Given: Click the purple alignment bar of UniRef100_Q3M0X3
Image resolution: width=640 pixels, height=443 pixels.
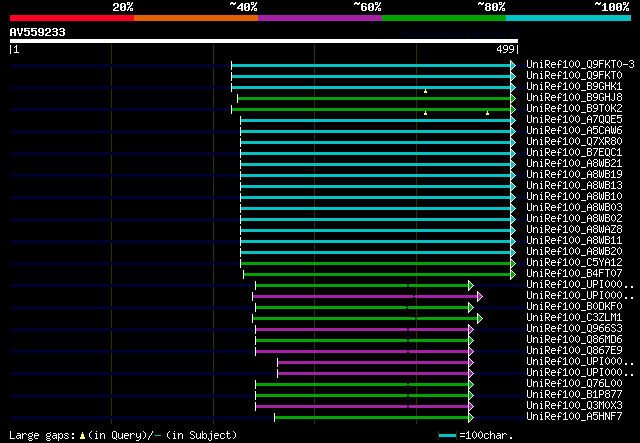Looking at the screenshot, I should [x=362, y=407].
